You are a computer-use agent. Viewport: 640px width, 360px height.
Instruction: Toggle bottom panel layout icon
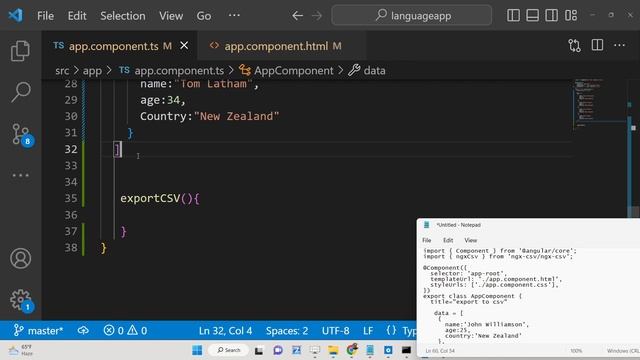[532, 16]
